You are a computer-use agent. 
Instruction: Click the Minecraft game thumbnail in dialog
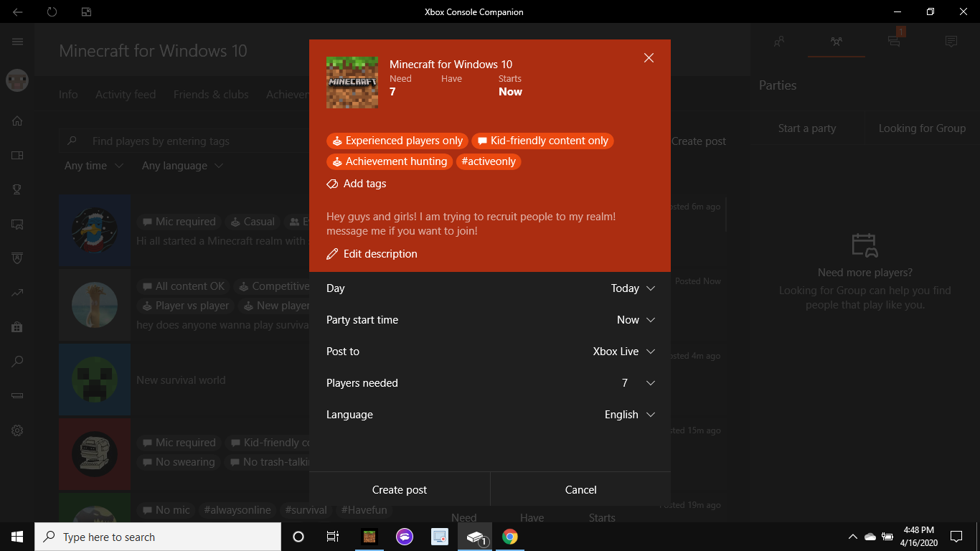pos(352,83)
